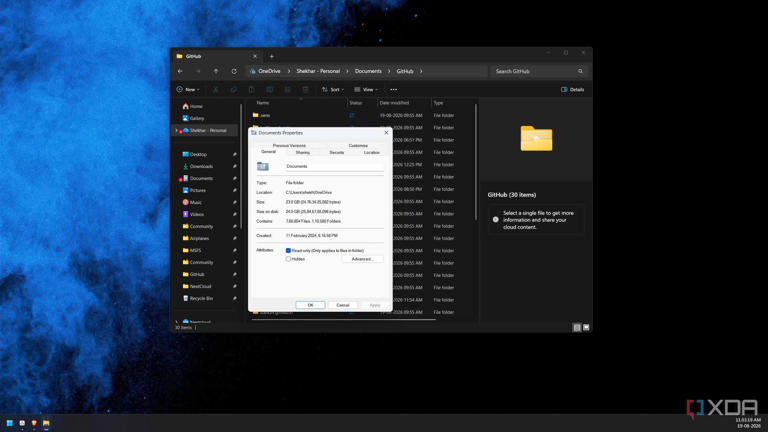Expand the Shekhar - Personal tree node
768x432 pixels.
(x=177, y=130)
